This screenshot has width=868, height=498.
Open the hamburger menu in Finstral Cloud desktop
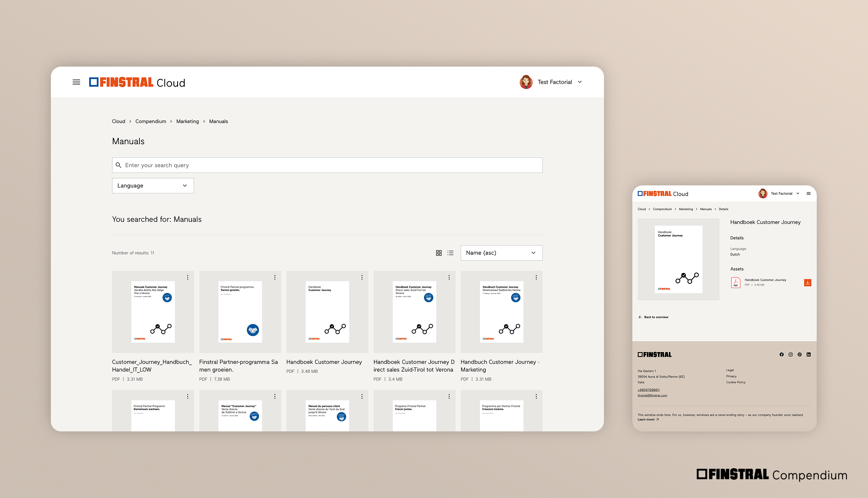point(76,82)
